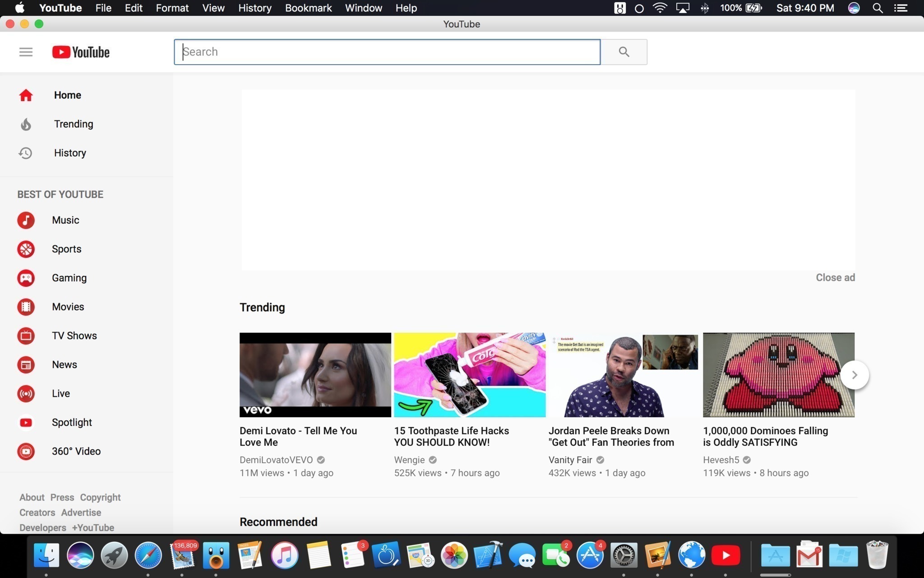Open the History clock icon
924x578 pixels.
25,153
